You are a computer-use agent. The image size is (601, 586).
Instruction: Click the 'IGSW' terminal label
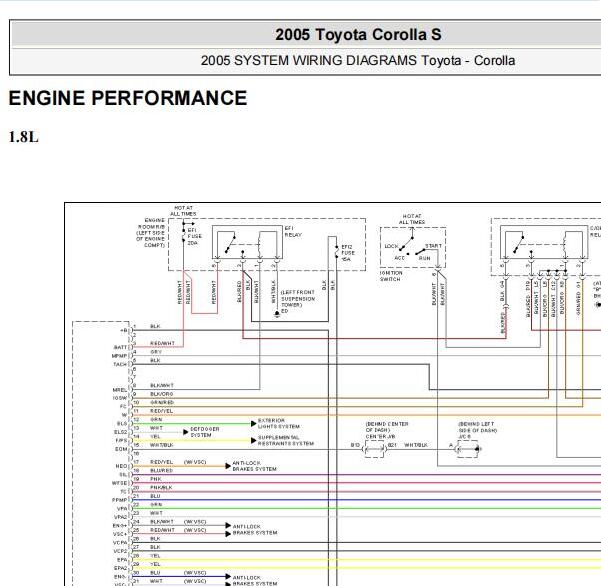coord(120,398)
